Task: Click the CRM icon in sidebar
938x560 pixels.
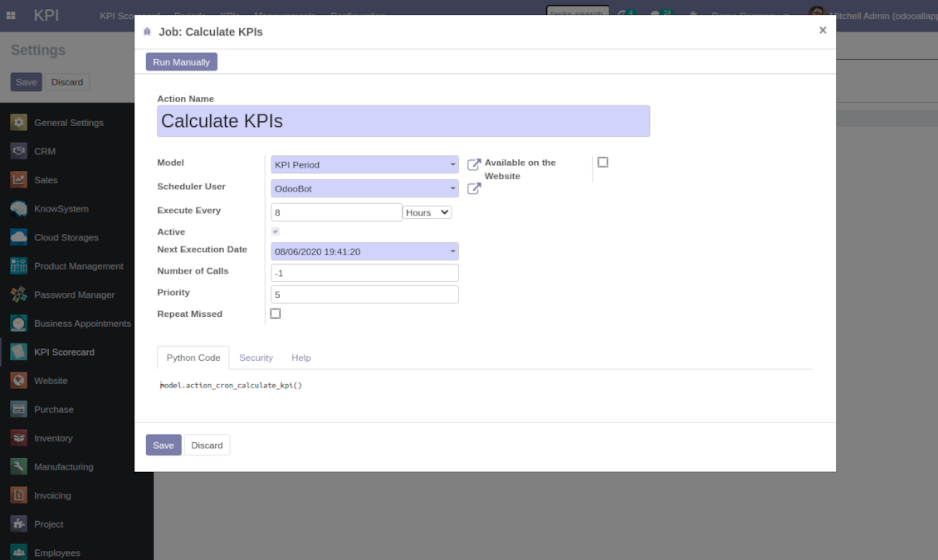Action: pos(19,152)
